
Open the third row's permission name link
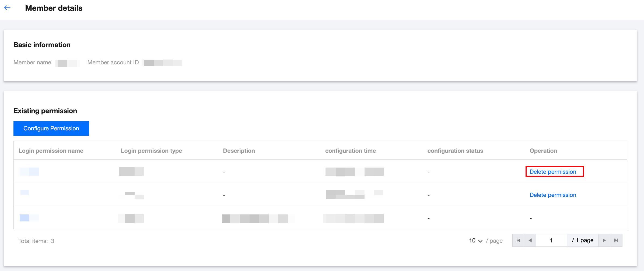(29, 218)
